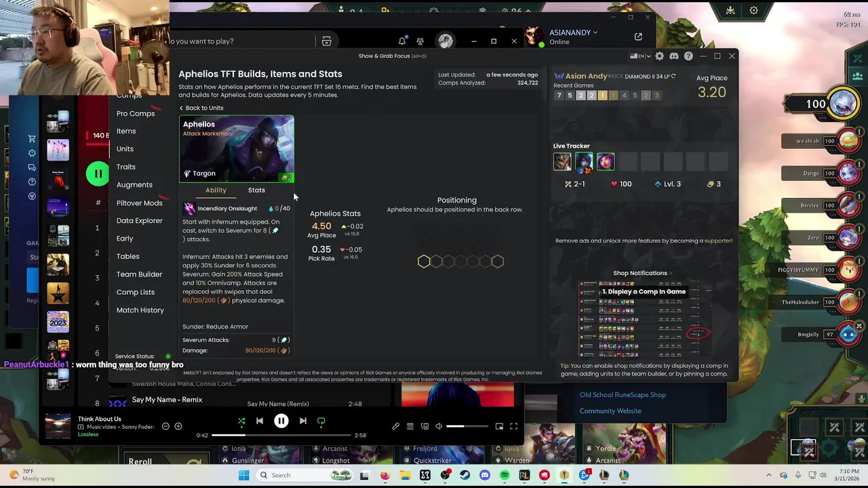Image resolution: width=868 pixels, height=488 pixels.
Task: Open MetaTFT settings gear icon
Action: coord(660,56)
